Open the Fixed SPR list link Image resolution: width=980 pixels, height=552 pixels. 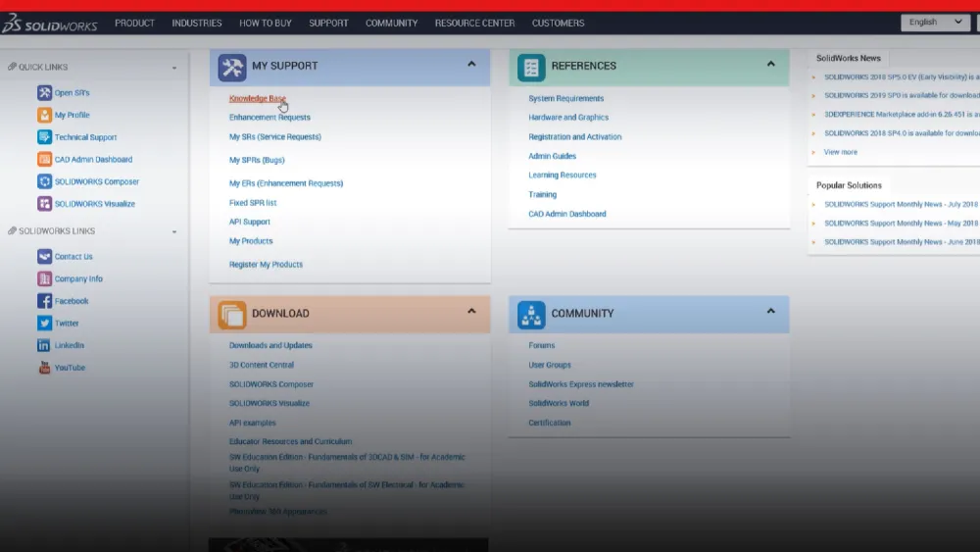[253, 203]
